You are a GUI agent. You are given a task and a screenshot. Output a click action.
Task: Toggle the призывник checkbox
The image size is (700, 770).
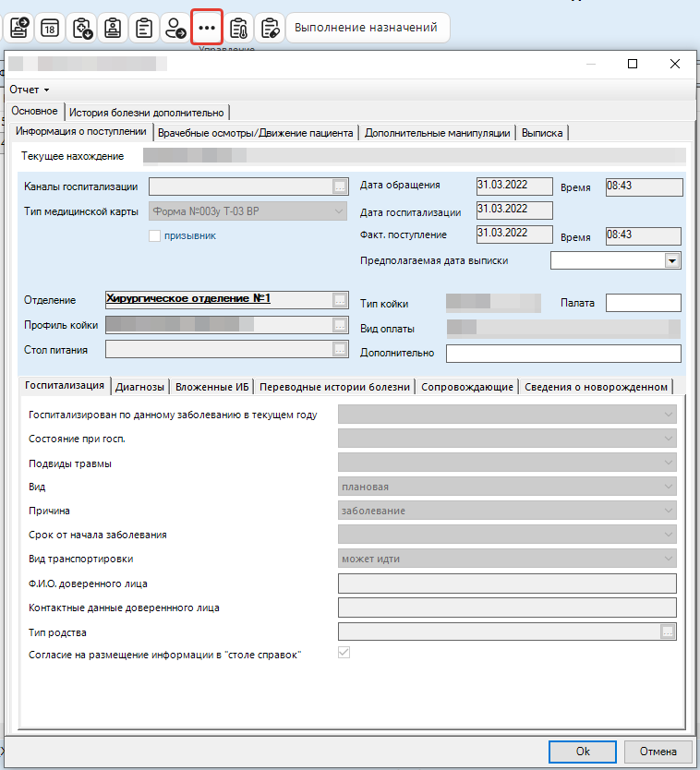[x=155, y=235]
